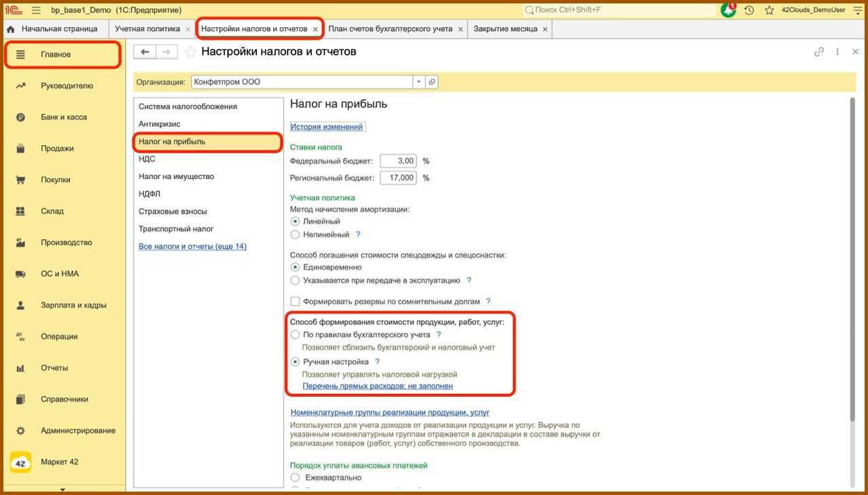Open favorites star in title bar
The height and width of the screenshot is (495, 868).
pyautogui.click(x=769, y=10)
